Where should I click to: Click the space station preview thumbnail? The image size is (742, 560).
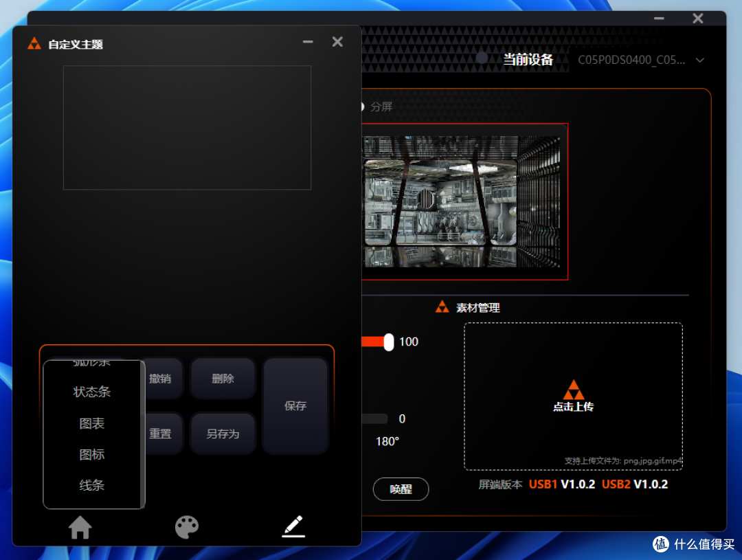click(x=461, y=201)
